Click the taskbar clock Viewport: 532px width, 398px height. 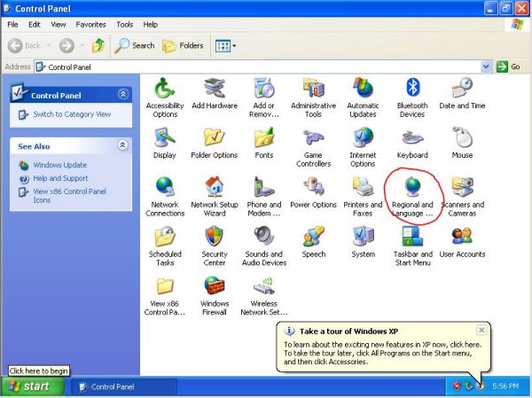click(505, 386)
